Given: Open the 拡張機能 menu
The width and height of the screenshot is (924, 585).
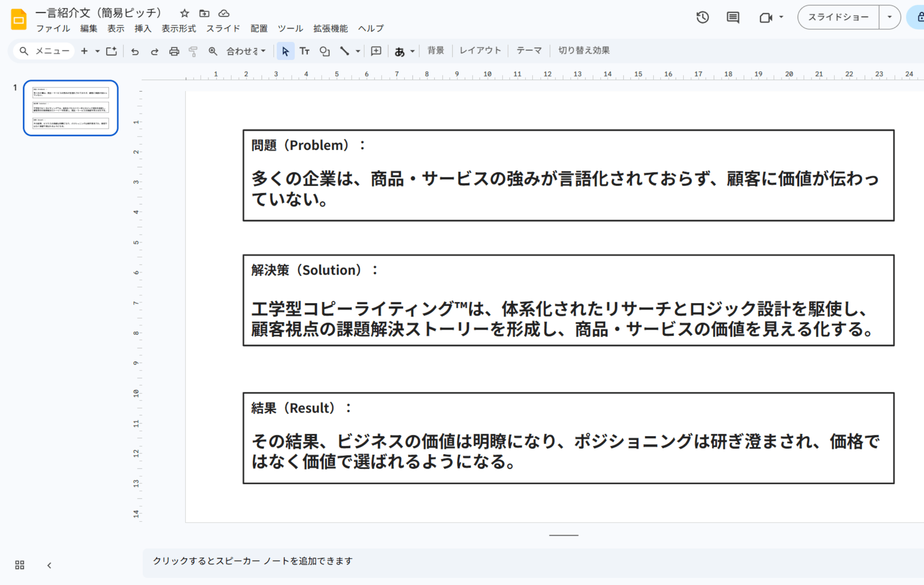Looking at the screenshot, I should click(x=330, y=28).
